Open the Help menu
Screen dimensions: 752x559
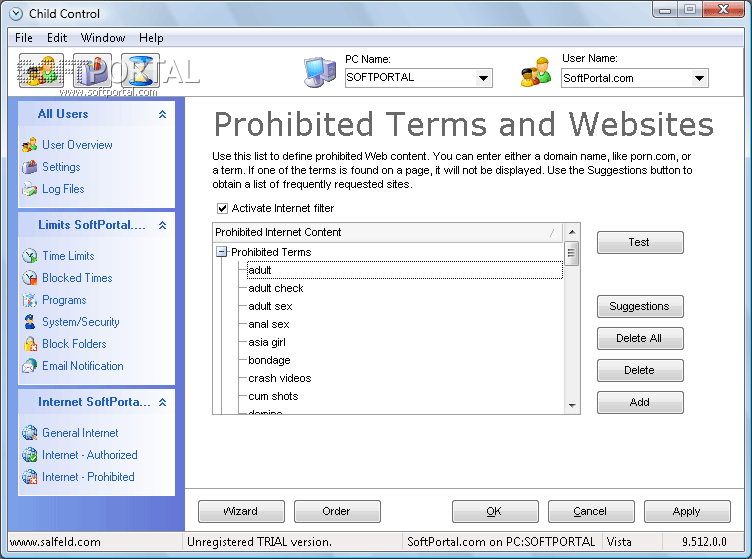coord(151,38)
